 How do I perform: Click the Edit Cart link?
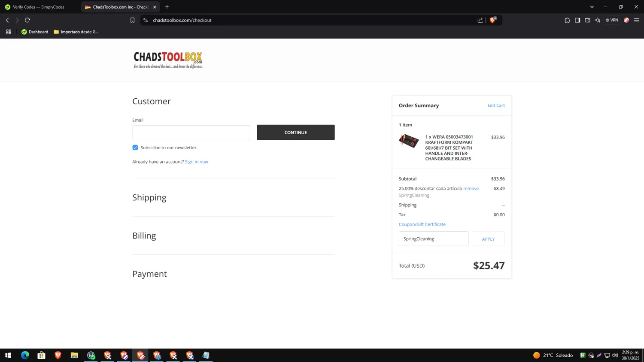(x=496, y=106)
